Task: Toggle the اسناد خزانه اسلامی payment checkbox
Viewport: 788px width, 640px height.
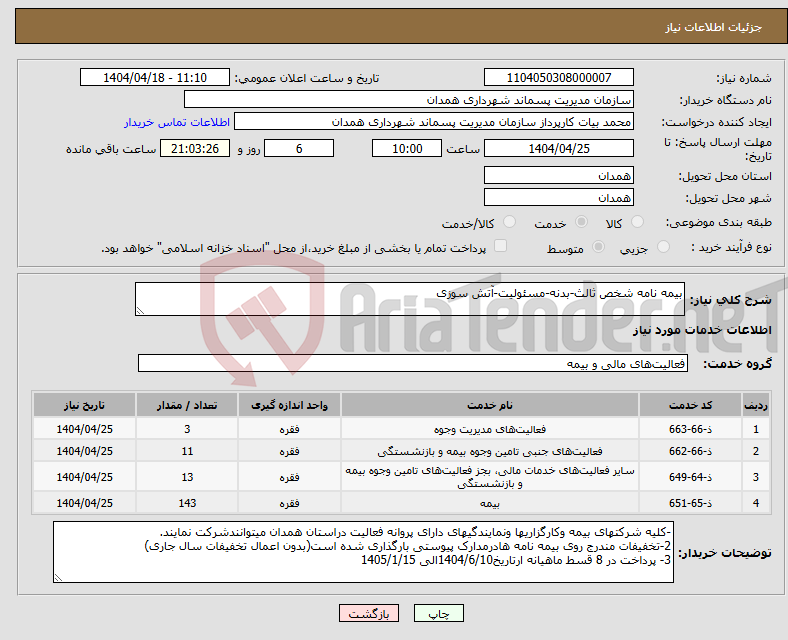Action: pos(501,246)
